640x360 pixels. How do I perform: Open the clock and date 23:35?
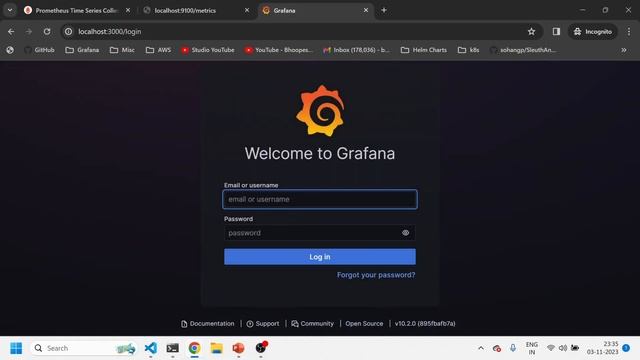[x=602, y=348]
